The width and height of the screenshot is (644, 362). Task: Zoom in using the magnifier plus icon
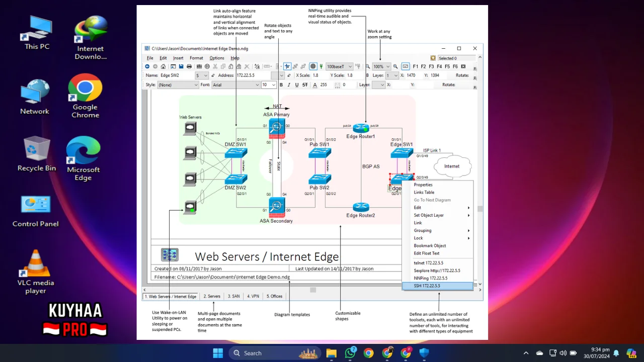pyautogui.click(x=395, y=66)
